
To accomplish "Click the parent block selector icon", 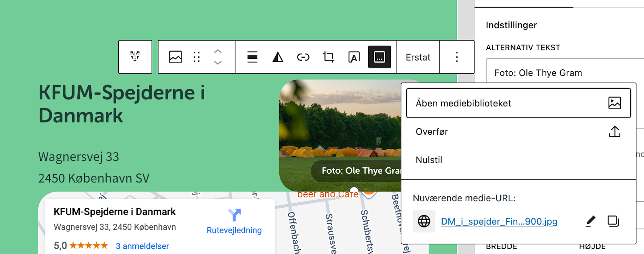I will tap(135, 57).
